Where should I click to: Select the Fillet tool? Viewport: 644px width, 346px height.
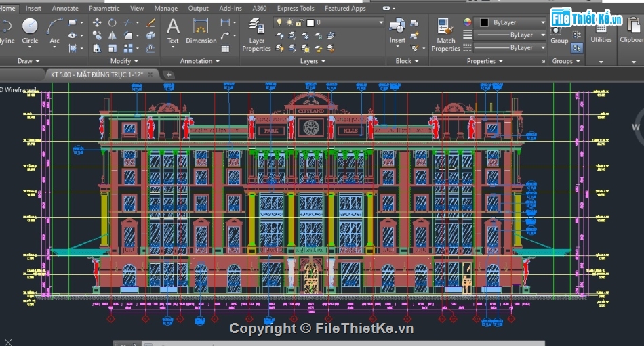128,35
